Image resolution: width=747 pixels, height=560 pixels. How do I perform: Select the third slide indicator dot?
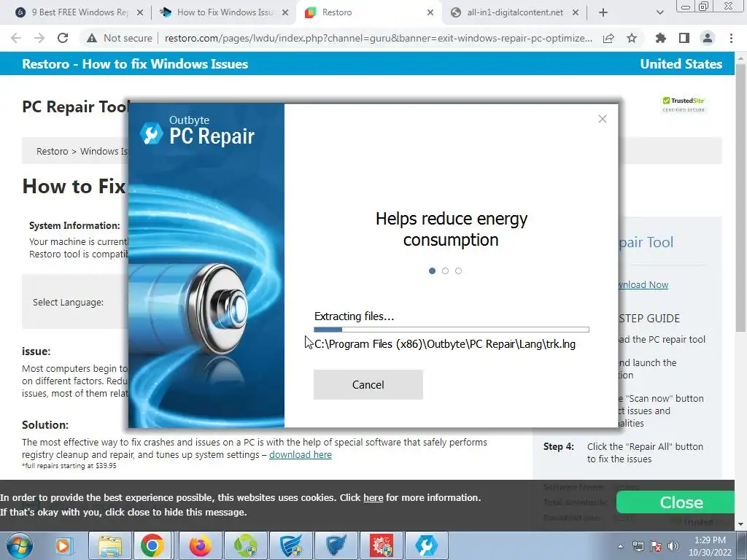click(458, 271)
